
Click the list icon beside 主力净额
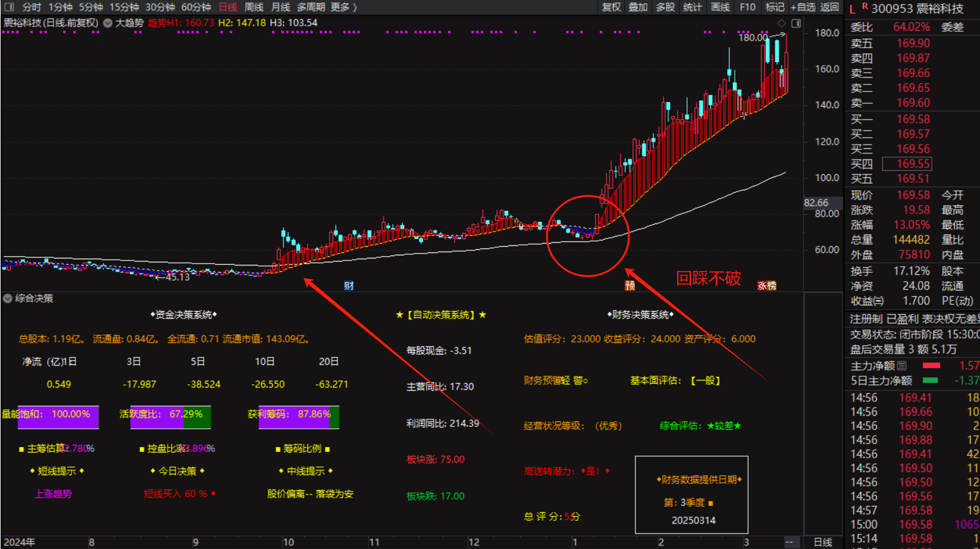(902, 366)
